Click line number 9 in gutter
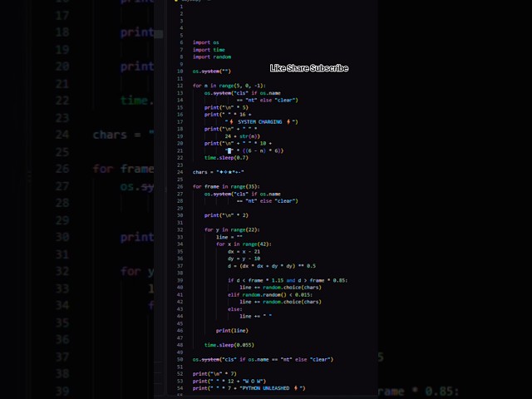 coord(181,64)
